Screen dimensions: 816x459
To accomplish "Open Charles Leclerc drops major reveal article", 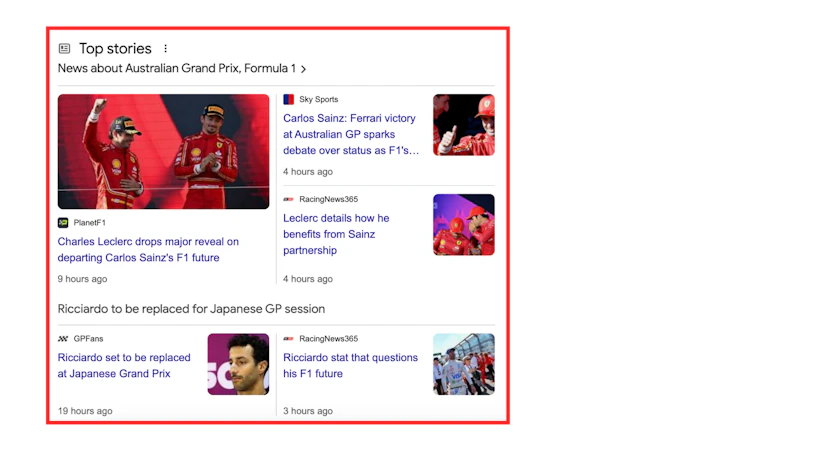I will click(x=148, y=249).
